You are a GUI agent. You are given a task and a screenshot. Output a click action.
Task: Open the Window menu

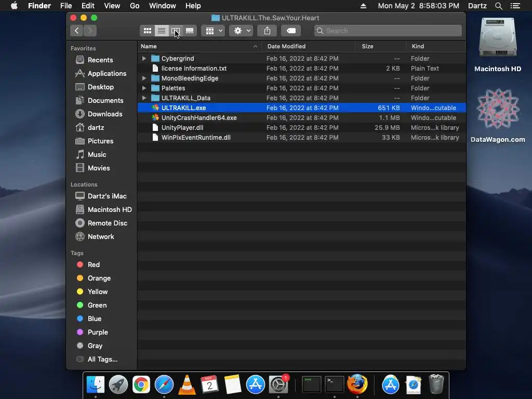pyautogui.click(x=163, y=6)
